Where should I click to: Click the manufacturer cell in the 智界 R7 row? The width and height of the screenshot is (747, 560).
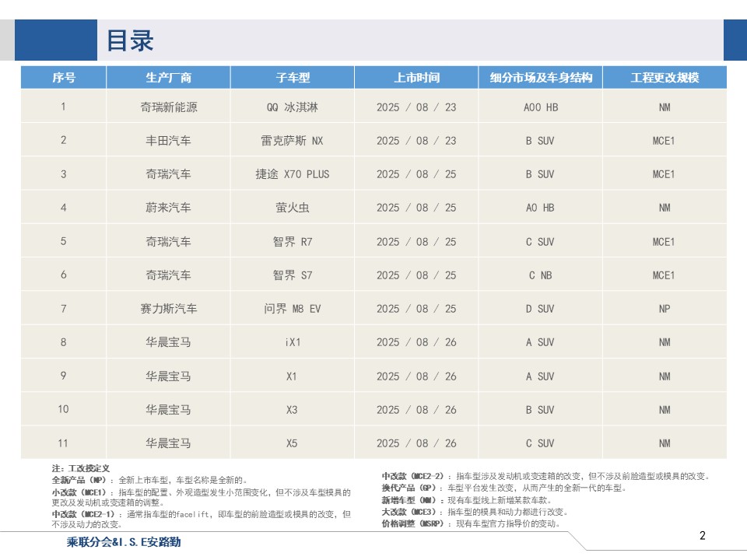(168, 241)
